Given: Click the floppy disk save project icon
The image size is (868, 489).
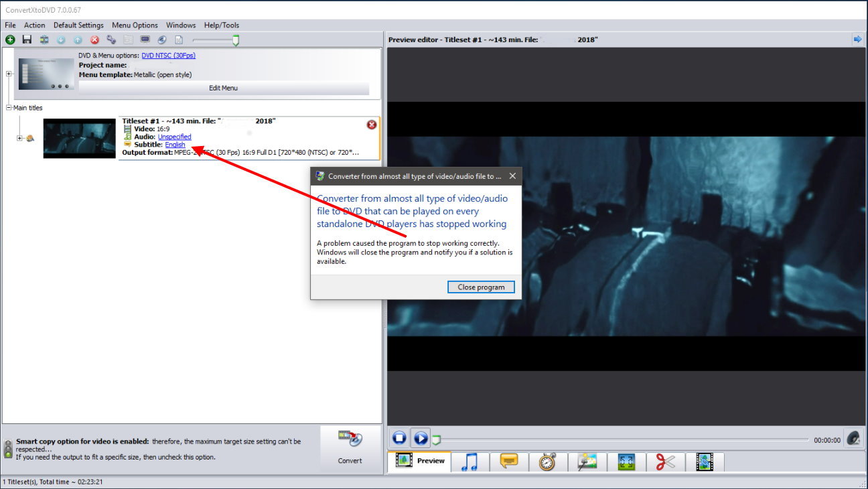Looking at the screenshot, I should tap(27, 40).
